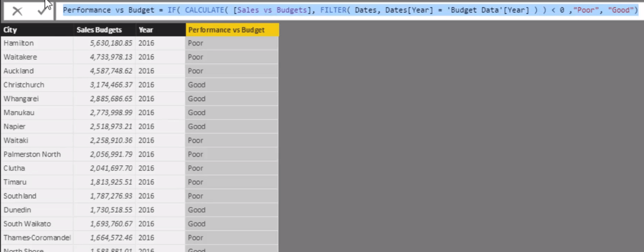644x252 pixels.
Task: Click the 2,041,697.70 budget value
Action: click(111, 168)
